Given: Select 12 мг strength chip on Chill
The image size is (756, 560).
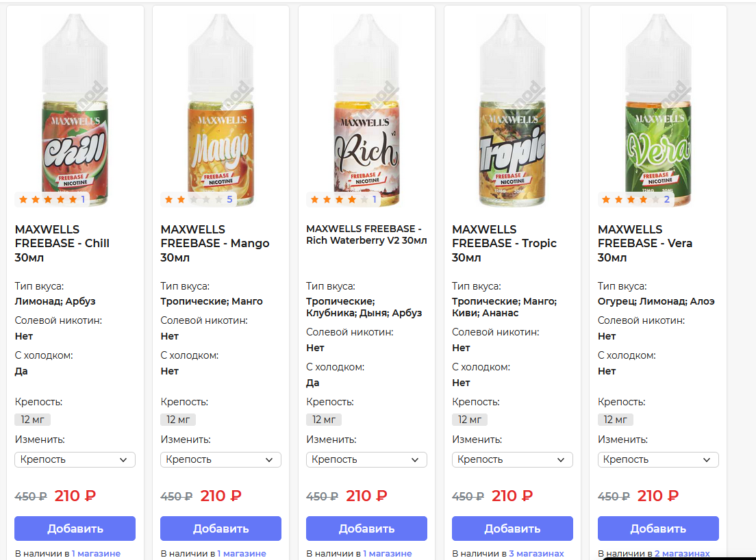Looking at the screenshot, I should (x=32, y=420).
